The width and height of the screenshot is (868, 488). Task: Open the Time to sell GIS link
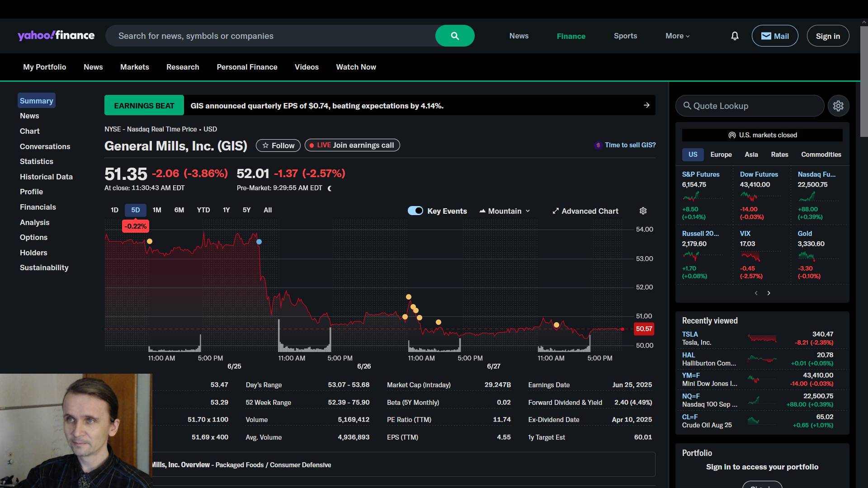tap(630, 145)
